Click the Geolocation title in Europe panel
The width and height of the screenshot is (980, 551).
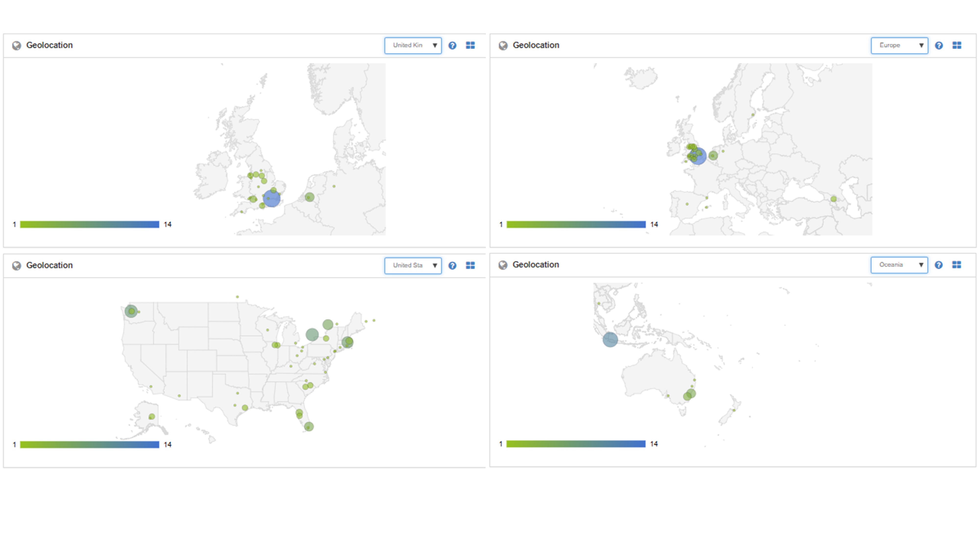(536, 45)
